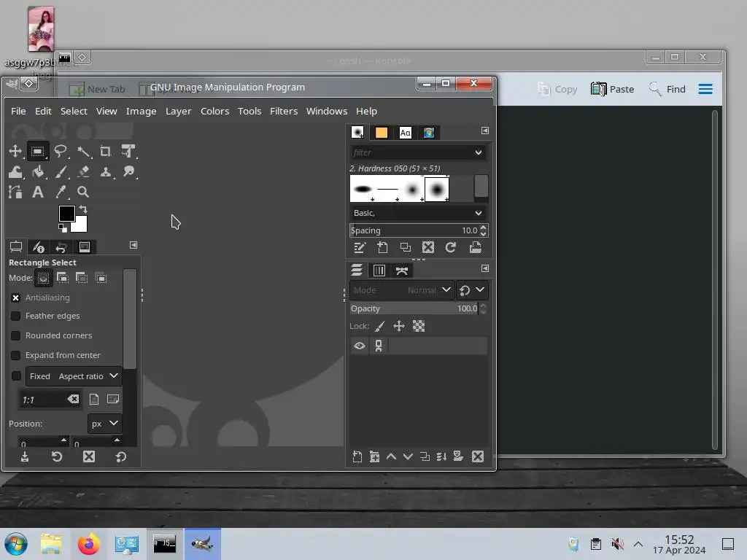747x560 pixels.
Task: Select the Hardness 050 brush thumbnail
Action: pos(437,189)
